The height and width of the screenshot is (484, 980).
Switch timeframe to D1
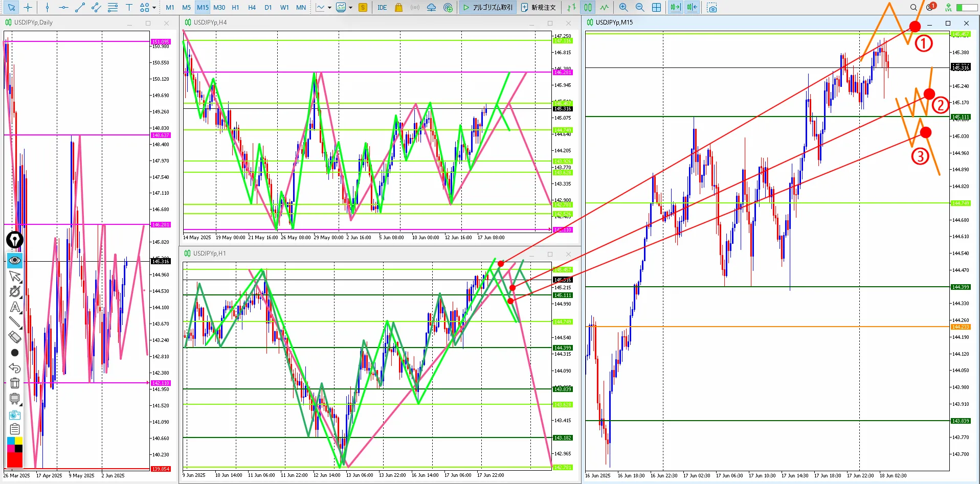pyautogui.click(x=268, y=7)
